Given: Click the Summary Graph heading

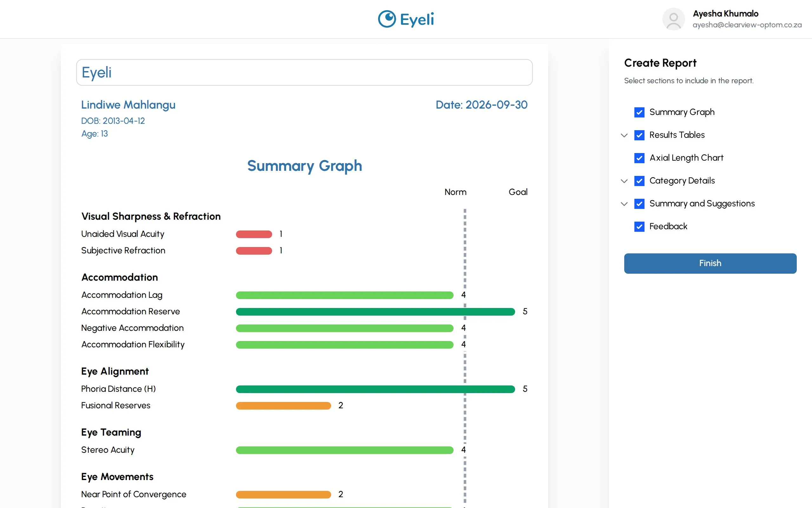Looking at the screenshot, I should [304, 166].
